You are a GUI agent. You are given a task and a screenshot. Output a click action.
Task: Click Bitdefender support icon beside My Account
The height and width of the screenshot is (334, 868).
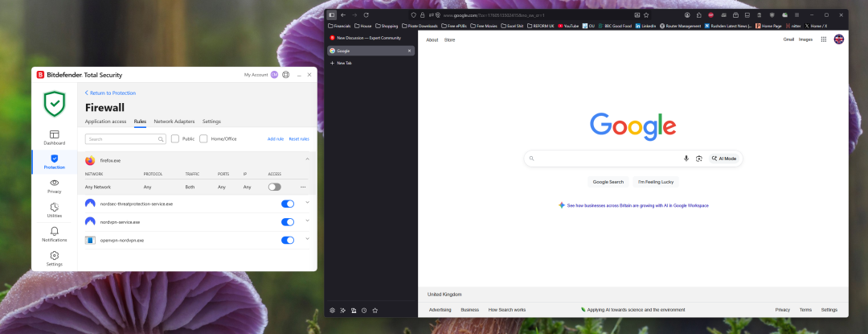(x=285, y=75)
